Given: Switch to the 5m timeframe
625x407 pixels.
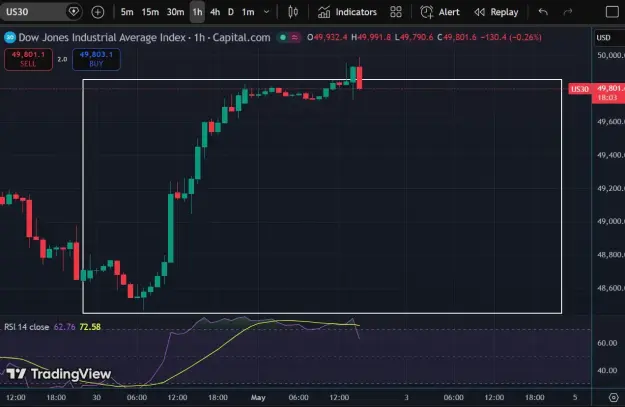Looking at the screenshot, I should [127, 12].
